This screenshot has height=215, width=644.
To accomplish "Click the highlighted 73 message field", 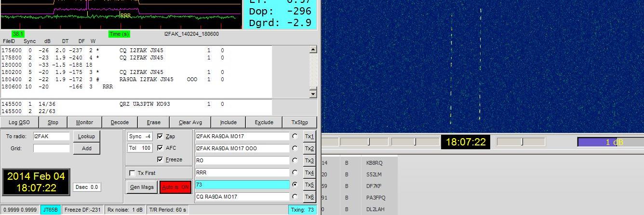I will point(242,185).
